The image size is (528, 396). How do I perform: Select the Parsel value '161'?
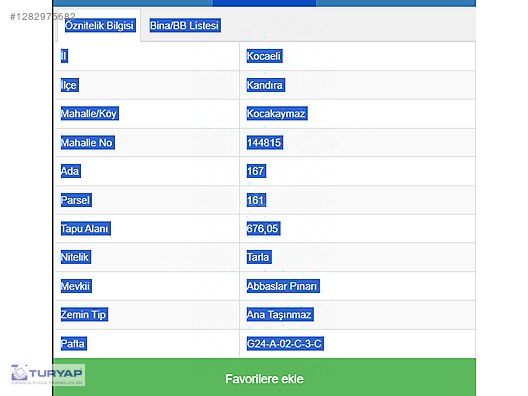(256, 200)
